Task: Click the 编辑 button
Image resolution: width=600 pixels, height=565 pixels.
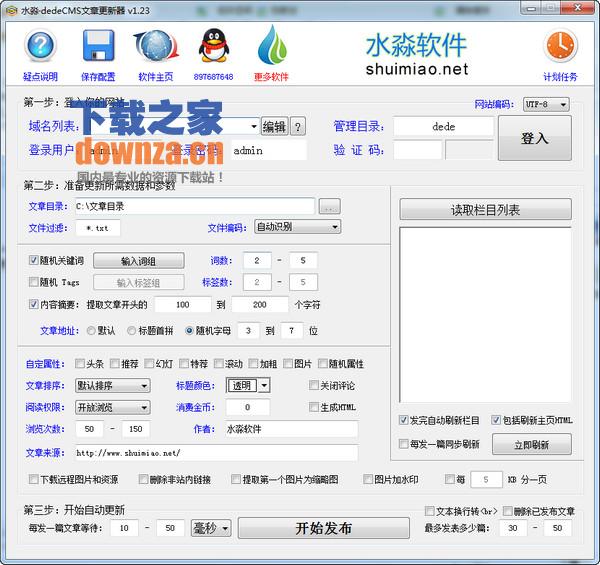Action: pos(274,126)
